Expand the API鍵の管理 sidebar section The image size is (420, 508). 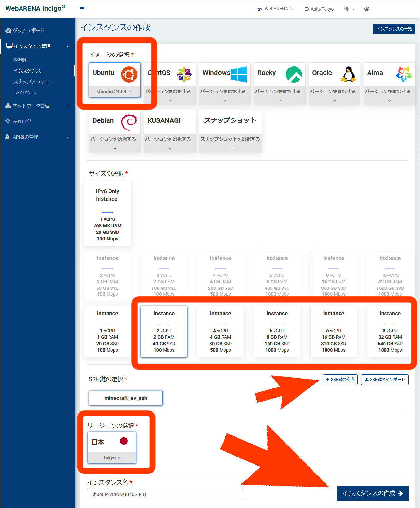pos(38,137)
